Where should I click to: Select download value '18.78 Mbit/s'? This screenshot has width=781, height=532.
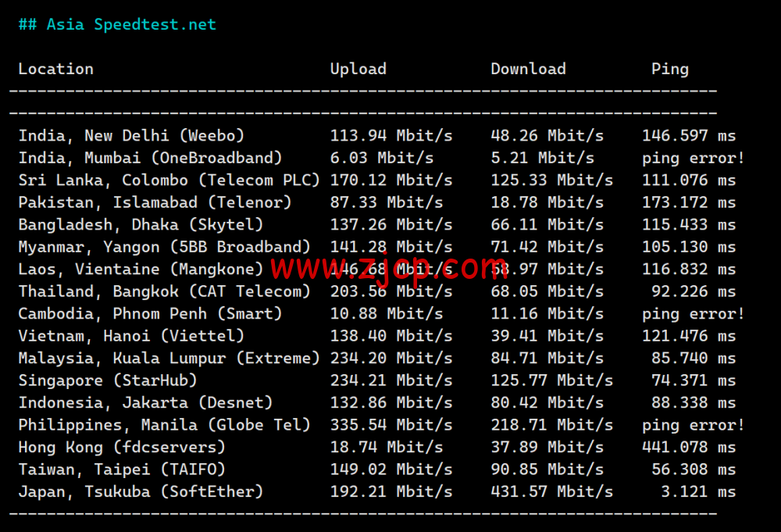[x=547, y=203]
